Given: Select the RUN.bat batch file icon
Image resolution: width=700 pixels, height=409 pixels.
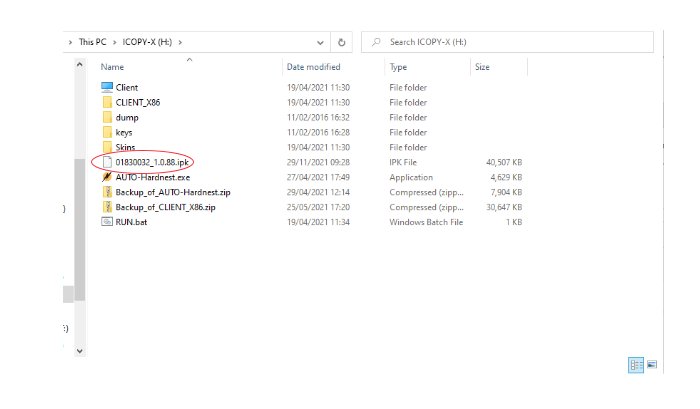Looking at the screenshot, I should (107, 222).
